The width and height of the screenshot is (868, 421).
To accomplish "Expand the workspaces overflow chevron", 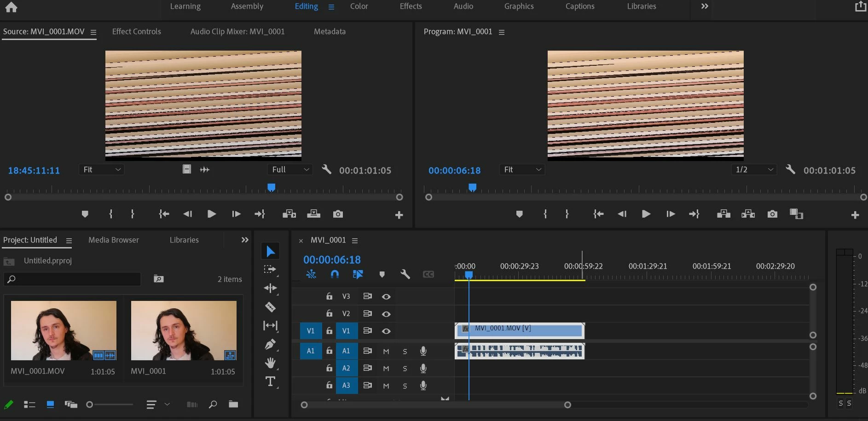I will point(704,6).
